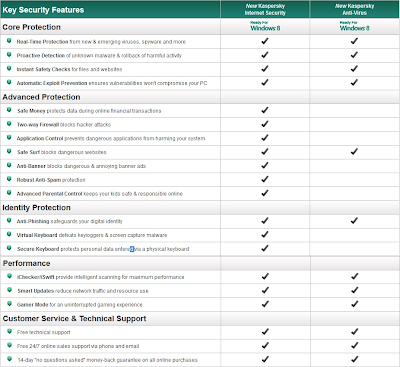400x367 pixels.
Task: Click shield icon beside Secure Keyboard
Action: pos(9,248)
